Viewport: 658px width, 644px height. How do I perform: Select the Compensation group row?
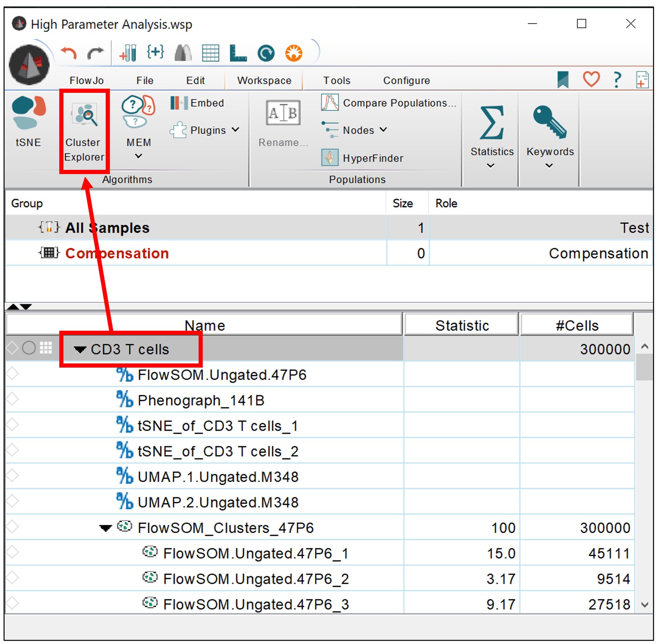click(x=117, y=253)
